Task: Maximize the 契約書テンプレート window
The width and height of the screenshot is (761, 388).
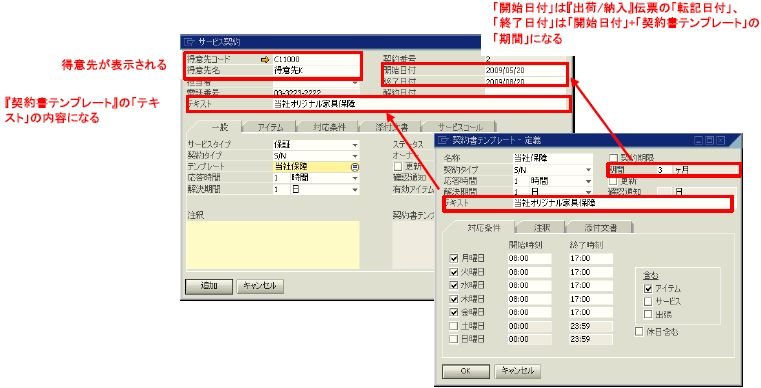Action: (x=709, y=140)
